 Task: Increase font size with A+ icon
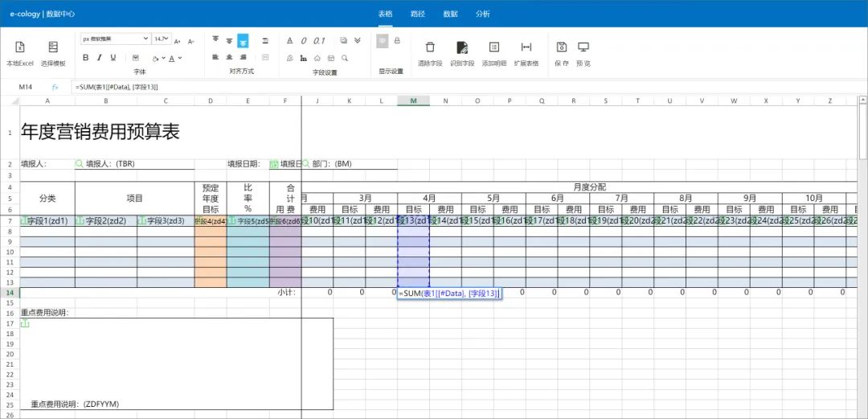(177, 41)
